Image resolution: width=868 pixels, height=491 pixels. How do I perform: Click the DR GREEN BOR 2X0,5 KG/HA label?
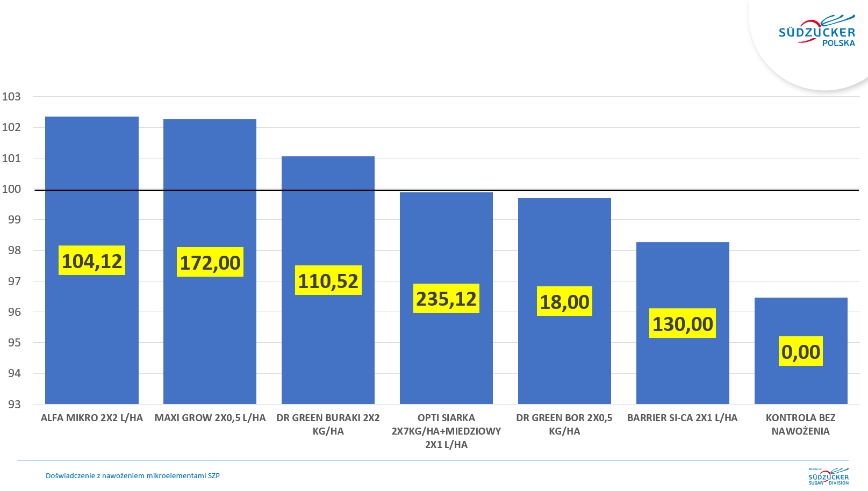coord(564,424)
